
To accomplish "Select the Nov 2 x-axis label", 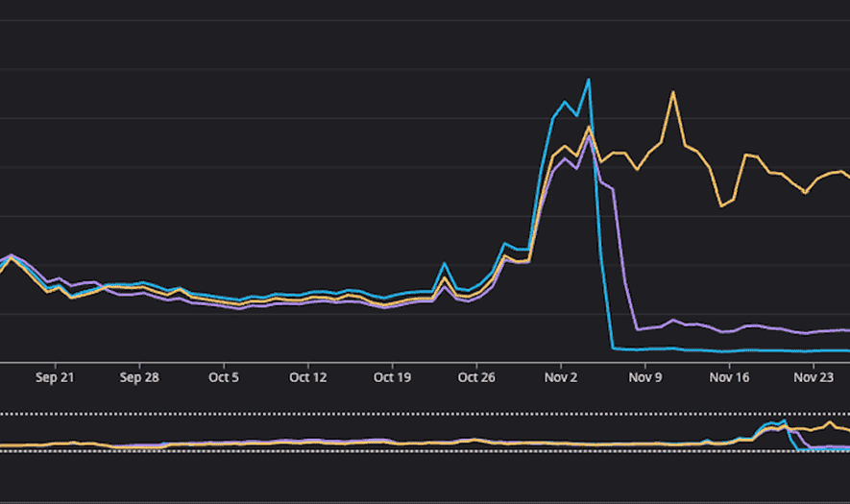I will tap(560, 378).
